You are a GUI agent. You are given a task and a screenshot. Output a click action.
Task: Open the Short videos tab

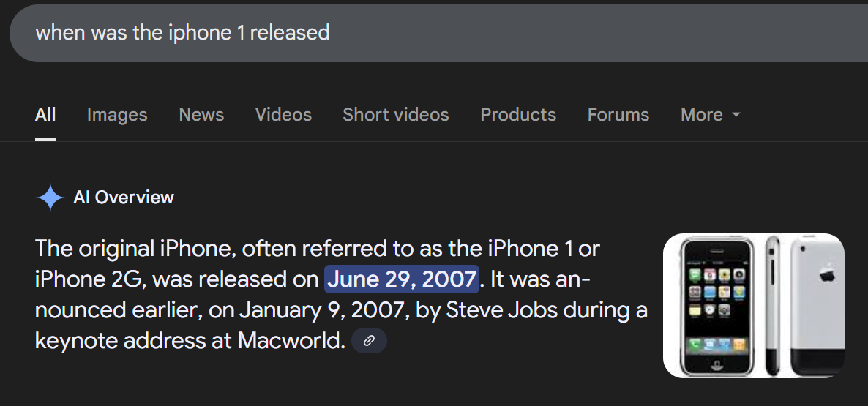coord(396,115)
